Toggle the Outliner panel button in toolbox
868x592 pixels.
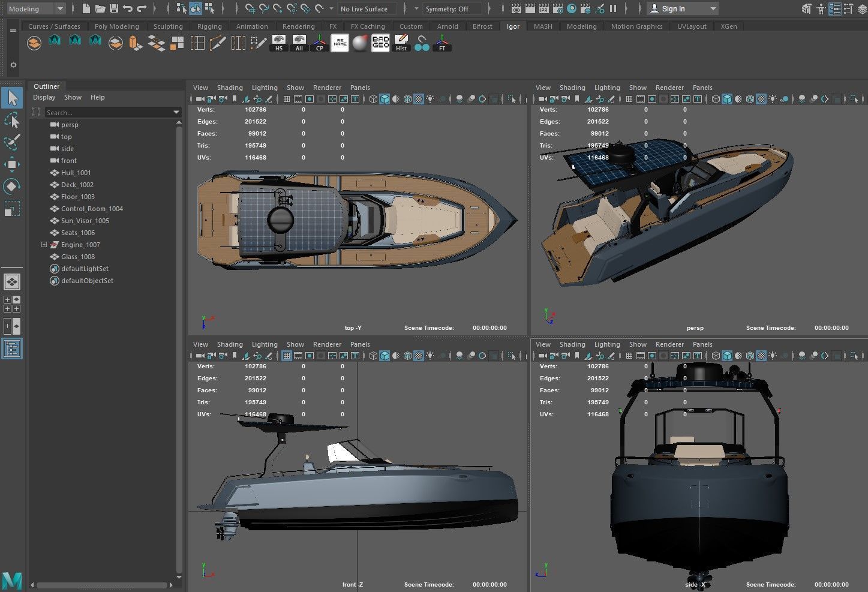[x=12, y=348]
